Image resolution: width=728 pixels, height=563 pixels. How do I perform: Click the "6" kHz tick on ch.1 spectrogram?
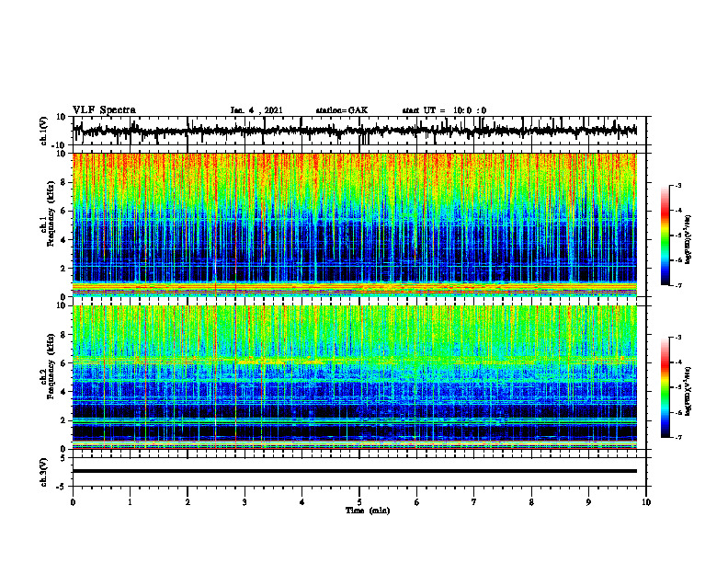pyautogui.click(x=63, y=211)
